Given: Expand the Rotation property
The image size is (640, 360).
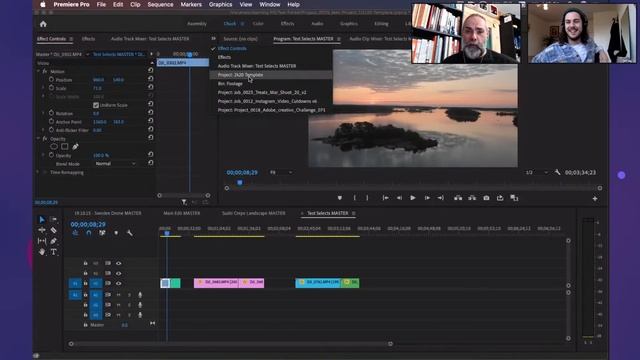Looking at the screenshot, I should click(x=43, y=113).
